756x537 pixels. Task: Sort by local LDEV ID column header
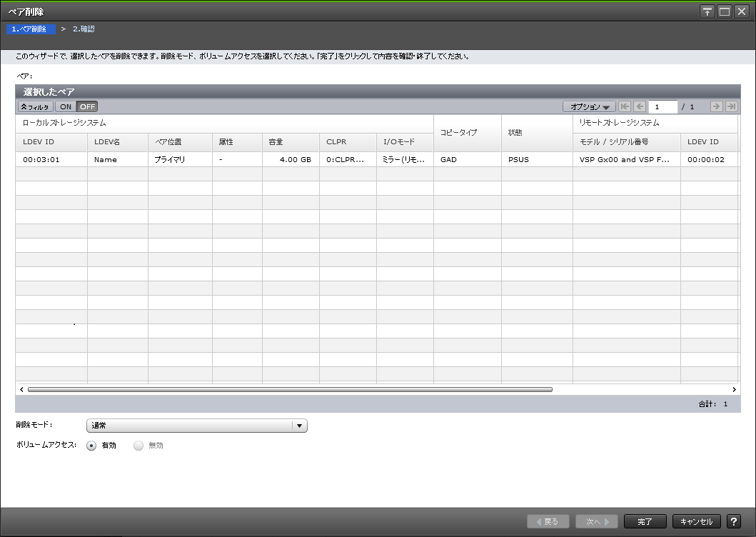tap(51, 142)
